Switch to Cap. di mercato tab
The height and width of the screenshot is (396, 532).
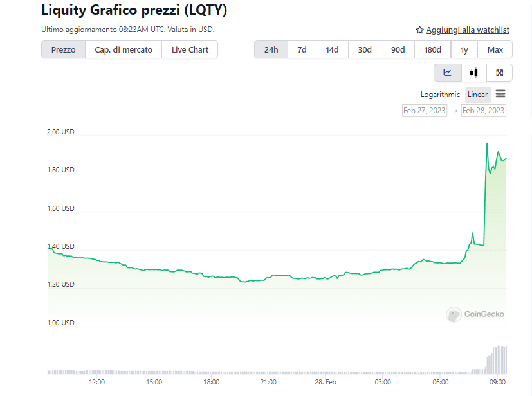[124, 50]
